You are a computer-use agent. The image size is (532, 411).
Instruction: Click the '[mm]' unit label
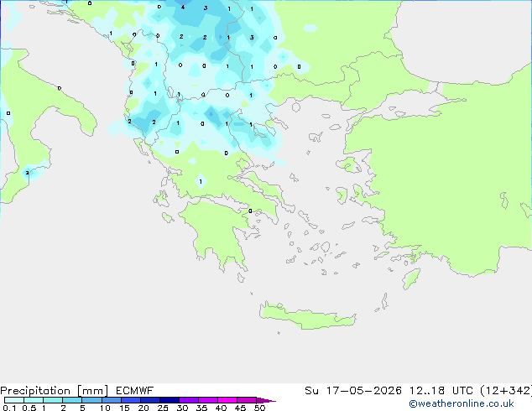[92, 391]
